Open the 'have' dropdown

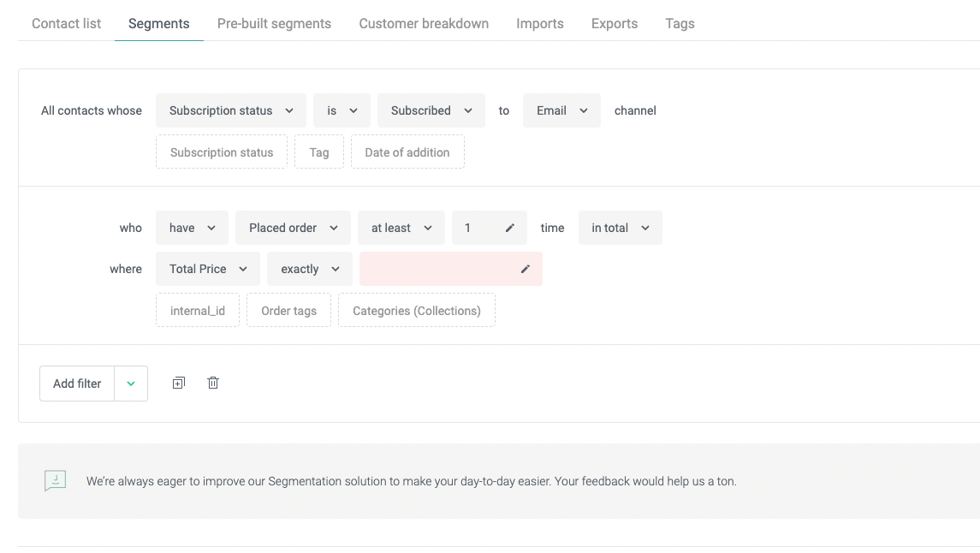tap(192, 228)
